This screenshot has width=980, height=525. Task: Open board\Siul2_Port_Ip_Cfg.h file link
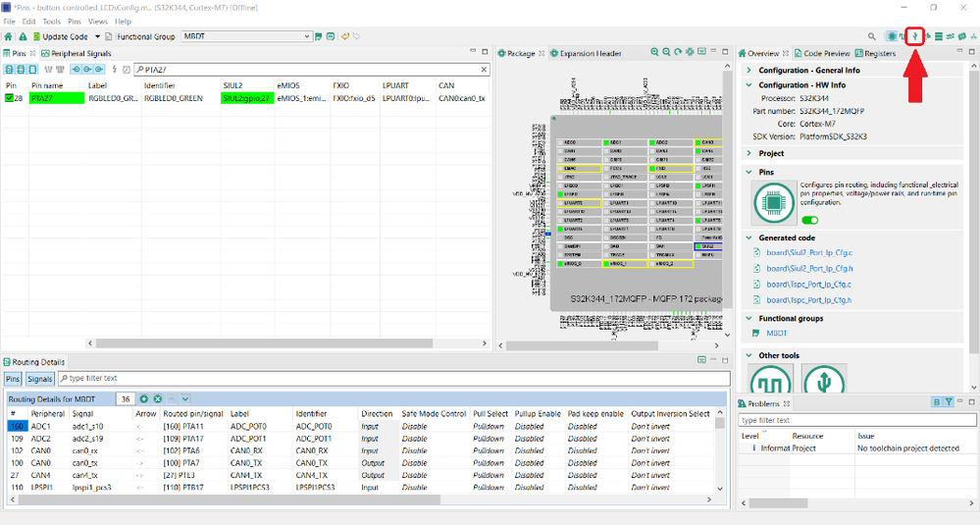(809, 269)
